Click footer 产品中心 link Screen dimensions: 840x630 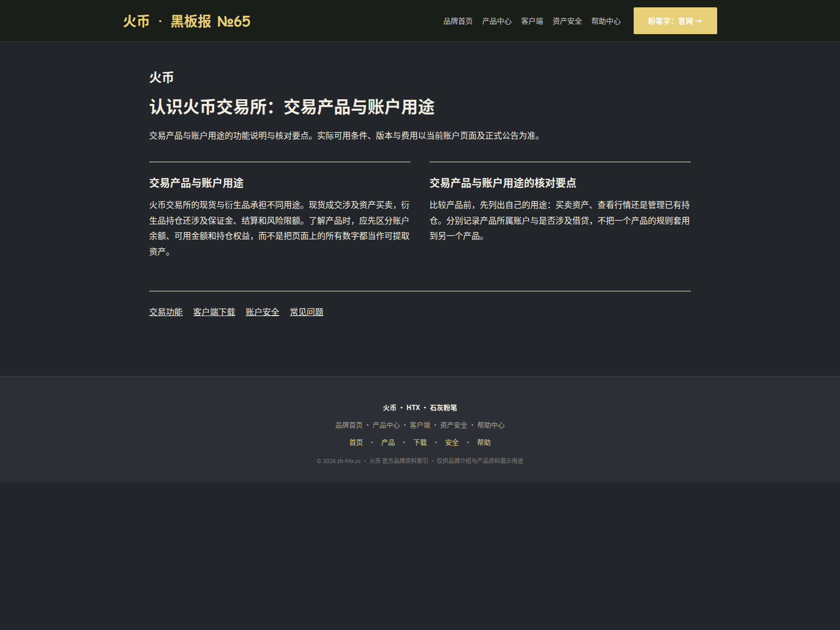pyautogui.click(x=386, y=425)
